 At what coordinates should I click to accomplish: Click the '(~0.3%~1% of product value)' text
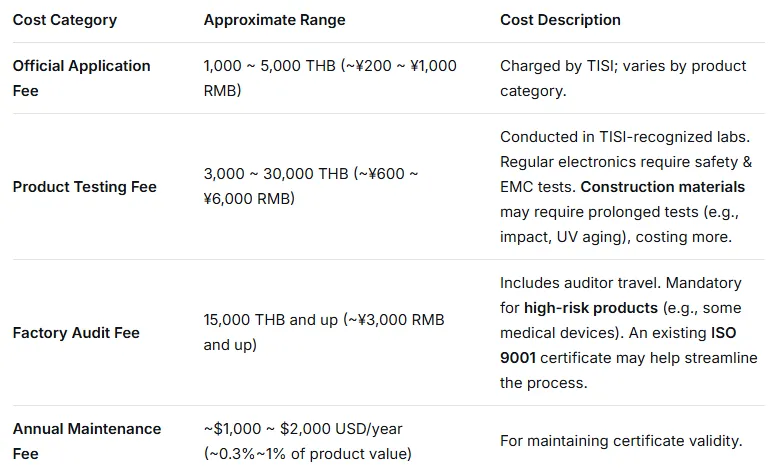[307, 453]
